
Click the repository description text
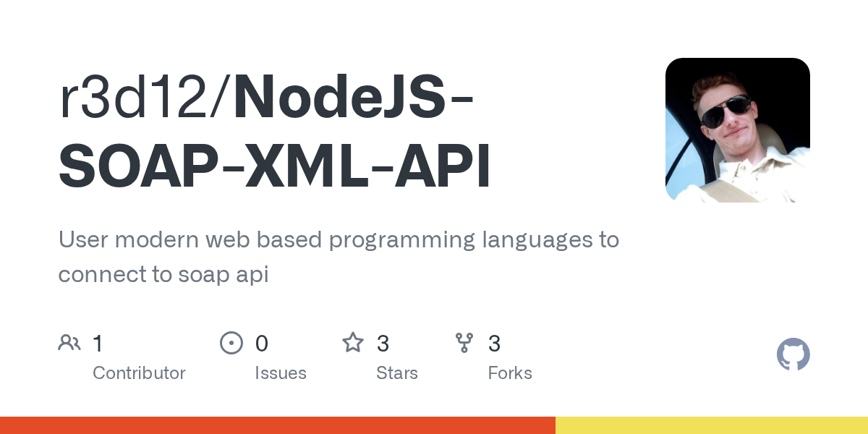coord(339,257)
